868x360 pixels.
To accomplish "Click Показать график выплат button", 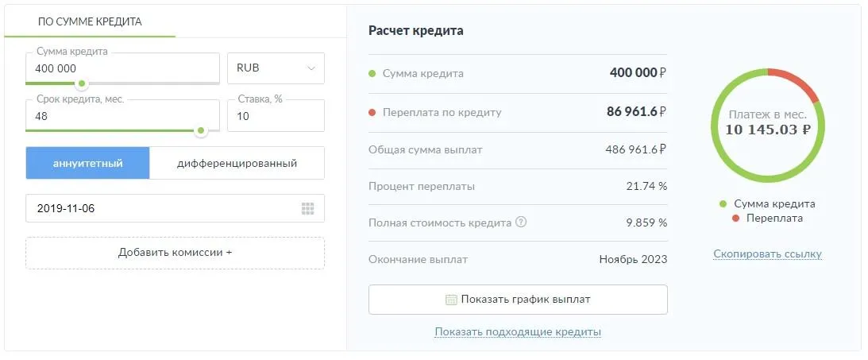I will (x=518, y=300).
